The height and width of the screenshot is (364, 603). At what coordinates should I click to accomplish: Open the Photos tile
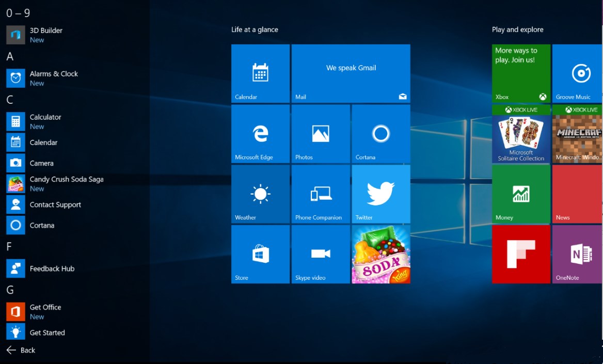click(x=321, y=134)
